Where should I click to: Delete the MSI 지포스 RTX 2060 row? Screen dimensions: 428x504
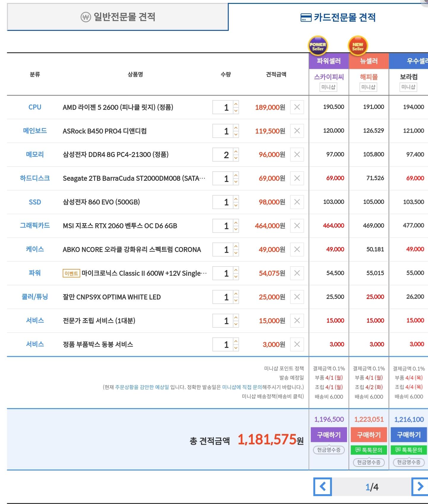point(297,226)
